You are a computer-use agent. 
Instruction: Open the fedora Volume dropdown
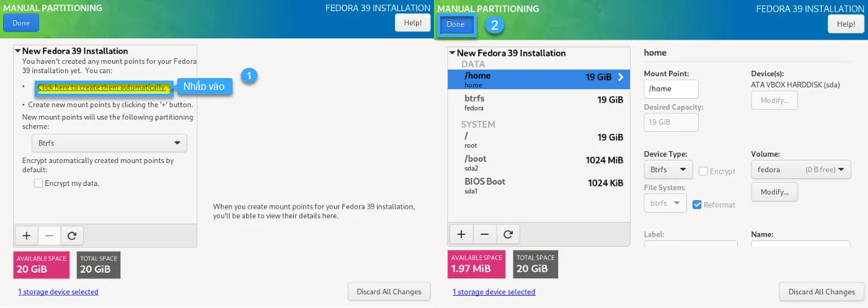point(800,169)
